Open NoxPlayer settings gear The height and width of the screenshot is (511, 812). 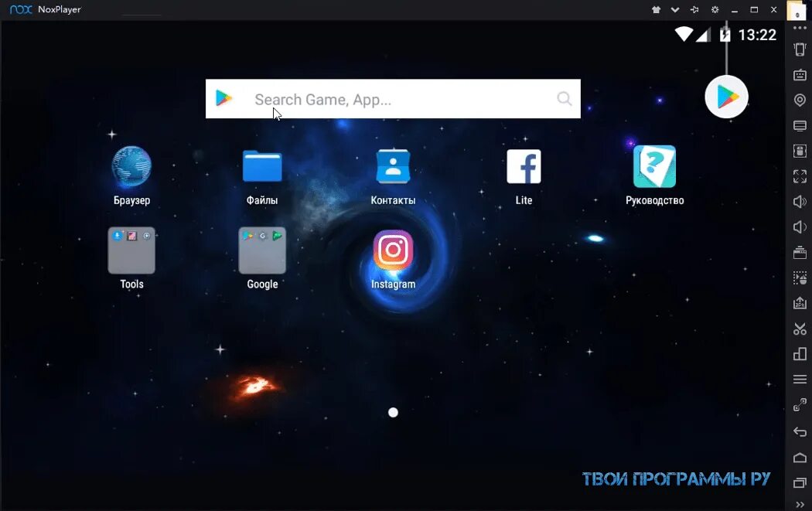715,9
